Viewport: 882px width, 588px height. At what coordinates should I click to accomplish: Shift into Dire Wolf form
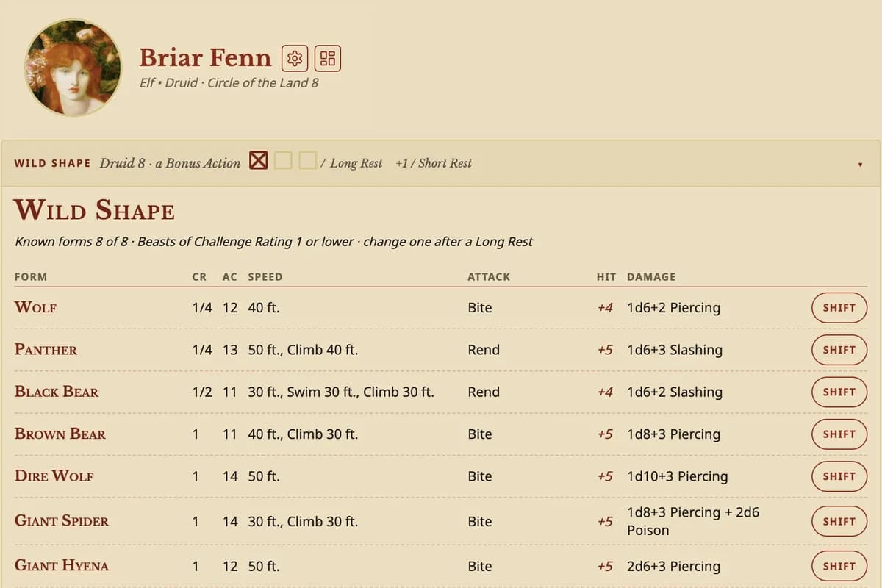point(839,476)
